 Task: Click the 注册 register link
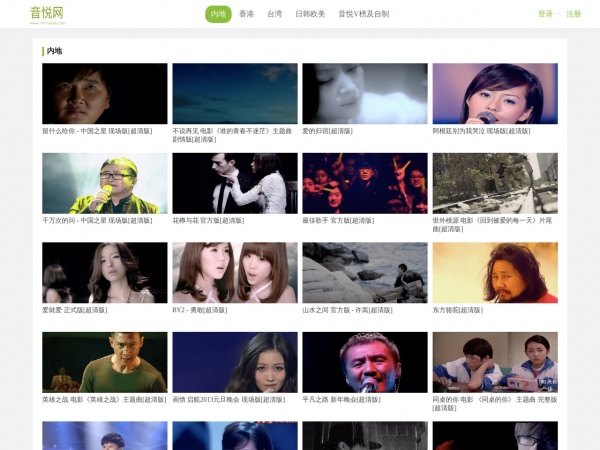click(573, 14)
